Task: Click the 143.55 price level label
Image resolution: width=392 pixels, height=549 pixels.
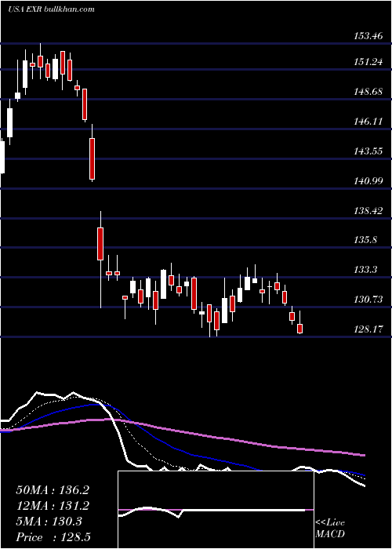Action: point(368,151)
